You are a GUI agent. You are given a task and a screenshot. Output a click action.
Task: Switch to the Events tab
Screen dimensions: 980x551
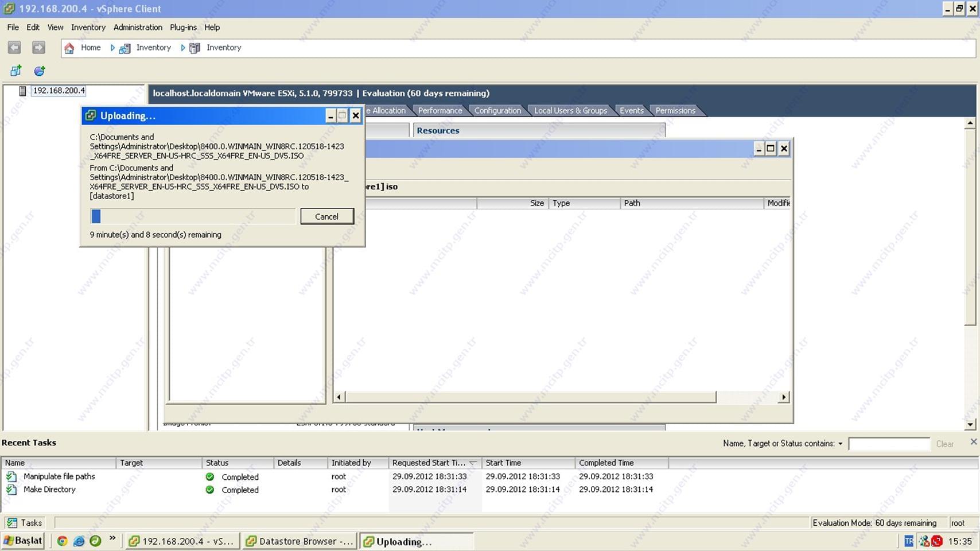coord(631,110)
